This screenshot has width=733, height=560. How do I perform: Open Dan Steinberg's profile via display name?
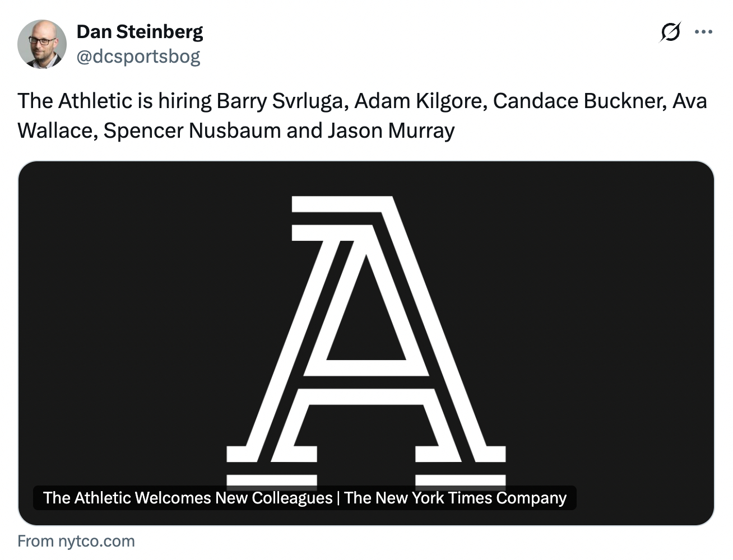point(140,32)
